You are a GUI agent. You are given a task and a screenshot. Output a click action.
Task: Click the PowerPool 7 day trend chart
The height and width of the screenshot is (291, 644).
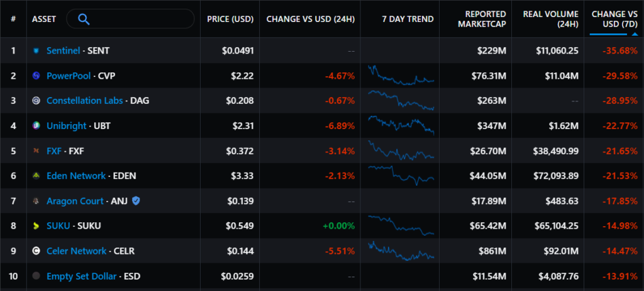(401, 76)
